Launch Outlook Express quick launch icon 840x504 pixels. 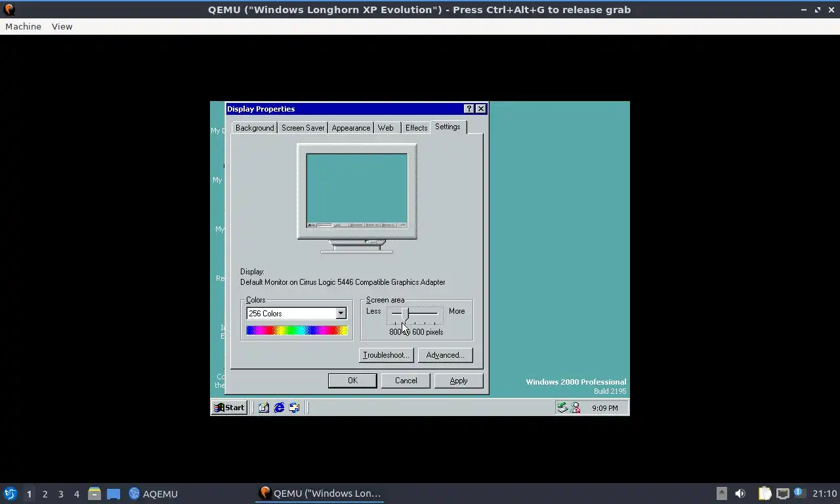[294, 408]
